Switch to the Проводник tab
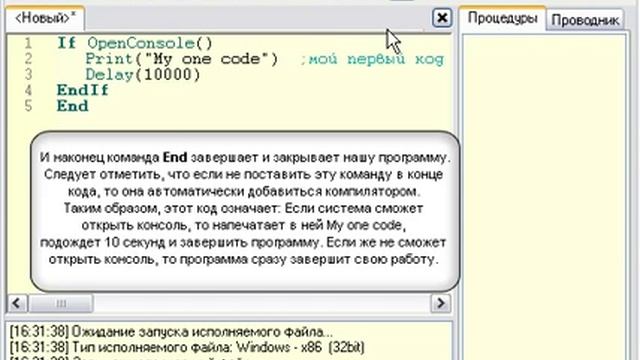 (x=584, y=20)
